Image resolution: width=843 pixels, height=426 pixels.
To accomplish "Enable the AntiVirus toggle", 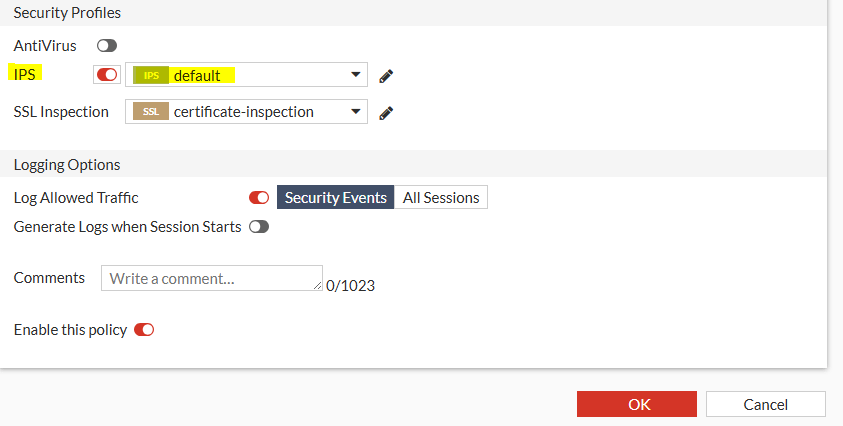I will (106, 46).
